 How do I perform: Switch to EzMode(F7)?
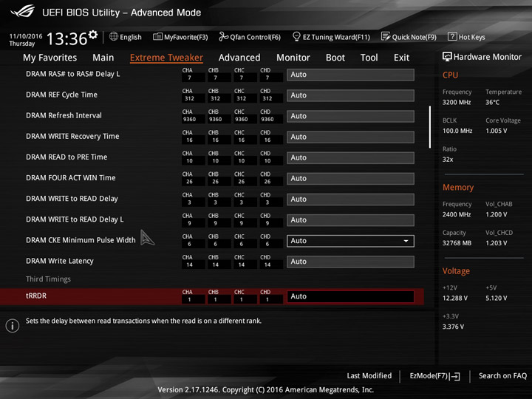[x=435, y=376]
